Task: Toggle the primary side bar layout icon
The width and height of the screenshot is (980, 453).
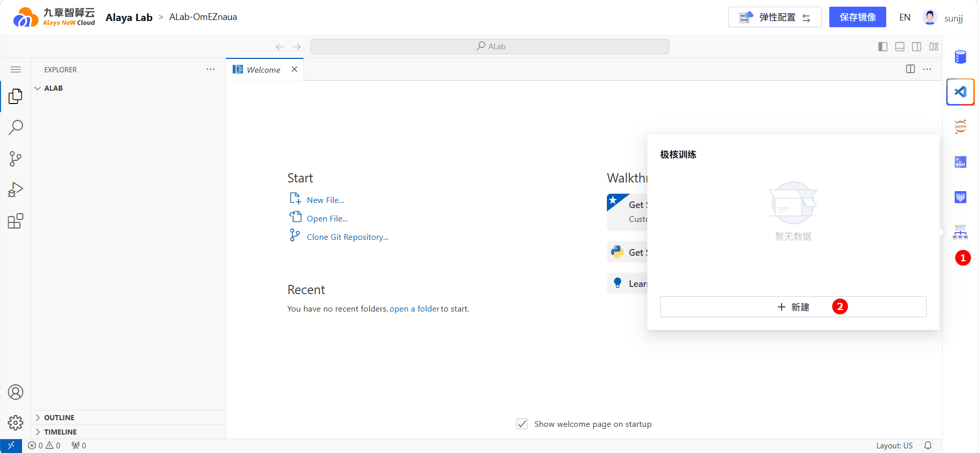Action: (x=883, y=47)
